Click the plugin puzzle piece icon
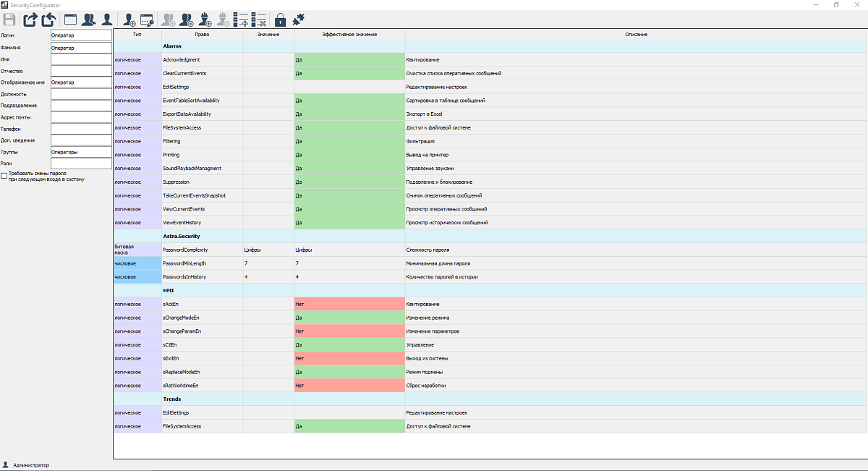The image size is (868, 471). click(x=298, y=20)
